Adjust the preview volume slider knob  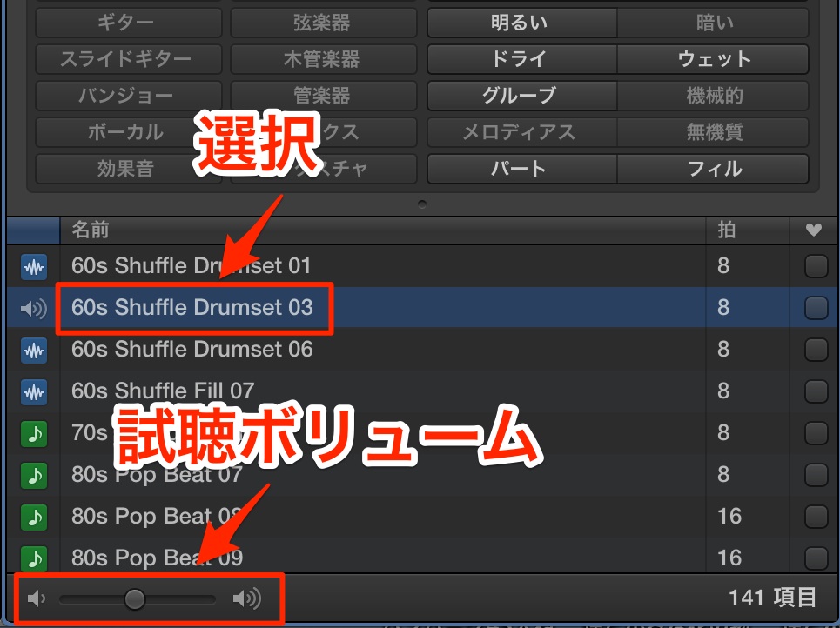pyautogui.click(x=134, y=598)
